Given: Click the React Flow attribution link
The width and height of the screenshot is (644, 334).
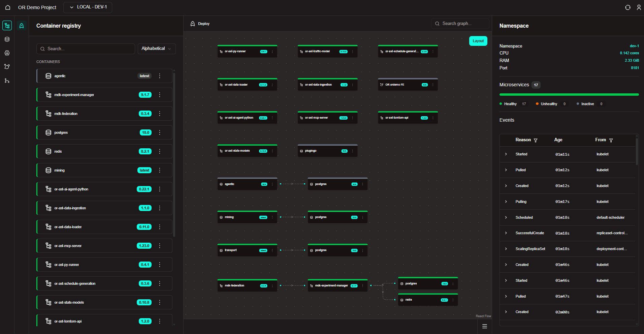Looking at the screenshot, I should click(x=483, y=316).
